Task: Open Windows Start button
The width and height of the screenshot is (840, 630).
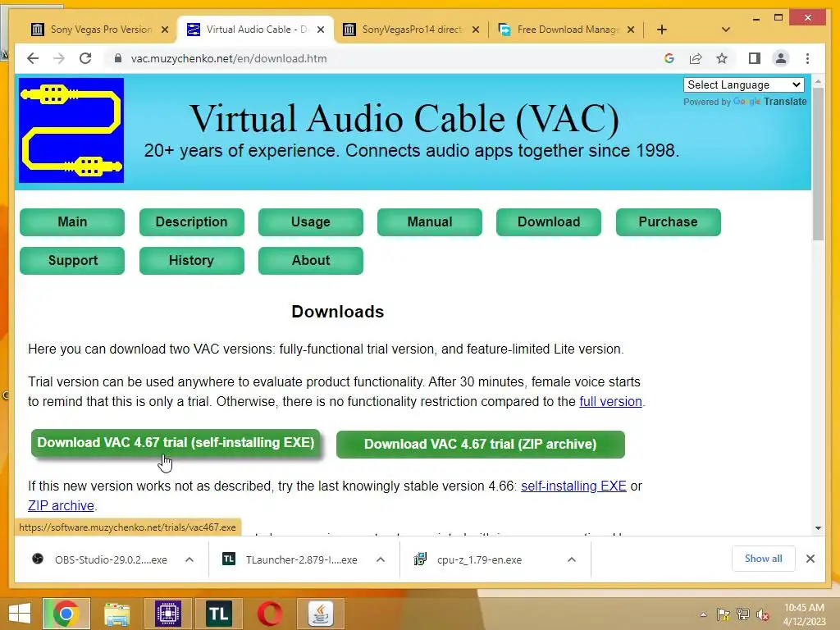Action: (x=20, y=614)
